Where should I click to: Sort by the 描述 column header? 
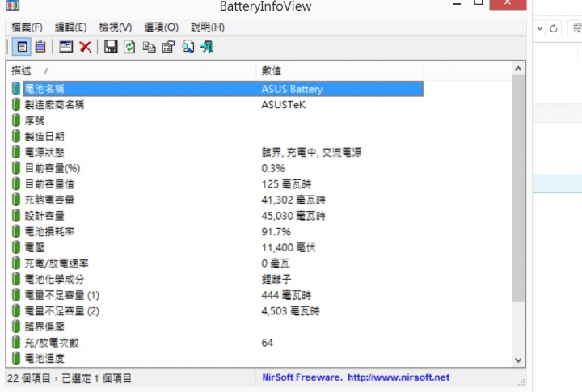point(131,70)
